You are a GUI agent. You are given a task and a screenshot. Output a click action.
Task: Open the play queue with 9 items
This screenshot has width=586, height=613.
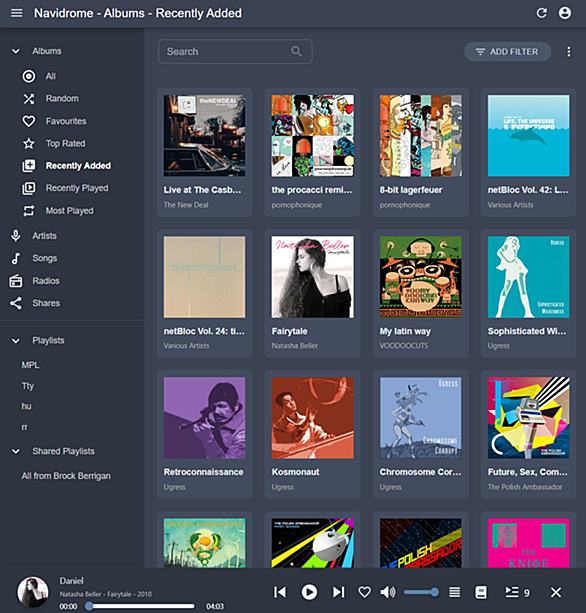coord(517,592)
